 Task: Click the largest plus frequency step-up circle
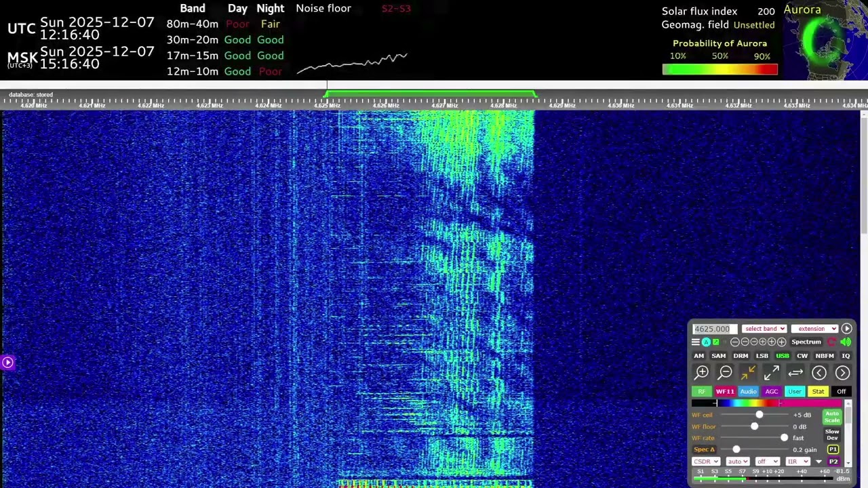click(782, 342)
